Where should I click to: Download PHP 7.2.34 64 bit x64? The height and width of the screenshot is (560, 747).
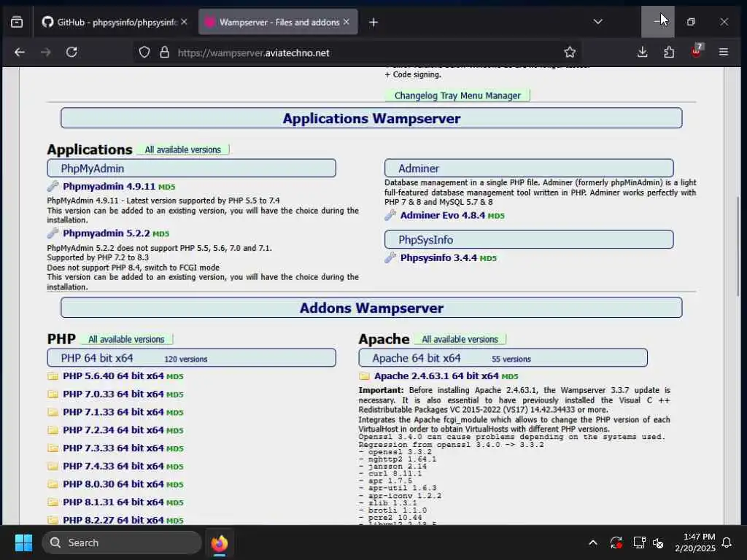click(113, 430)
